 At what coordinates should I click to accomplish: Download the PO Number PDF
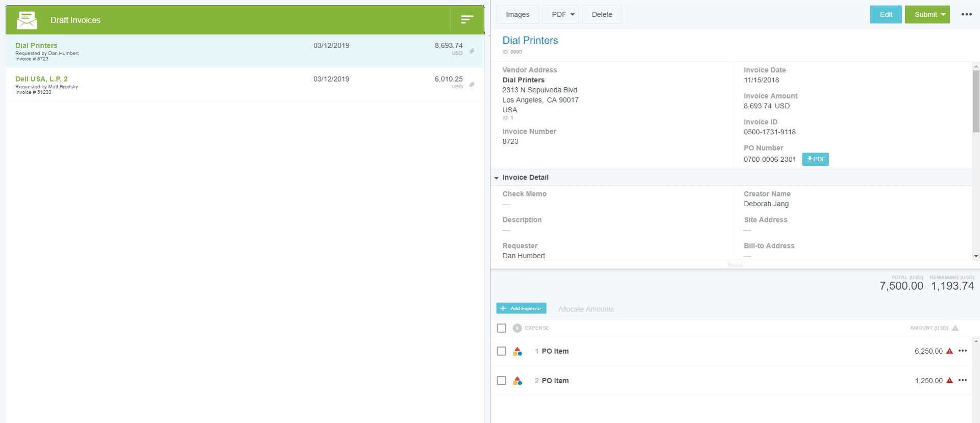tap(815, 159)
